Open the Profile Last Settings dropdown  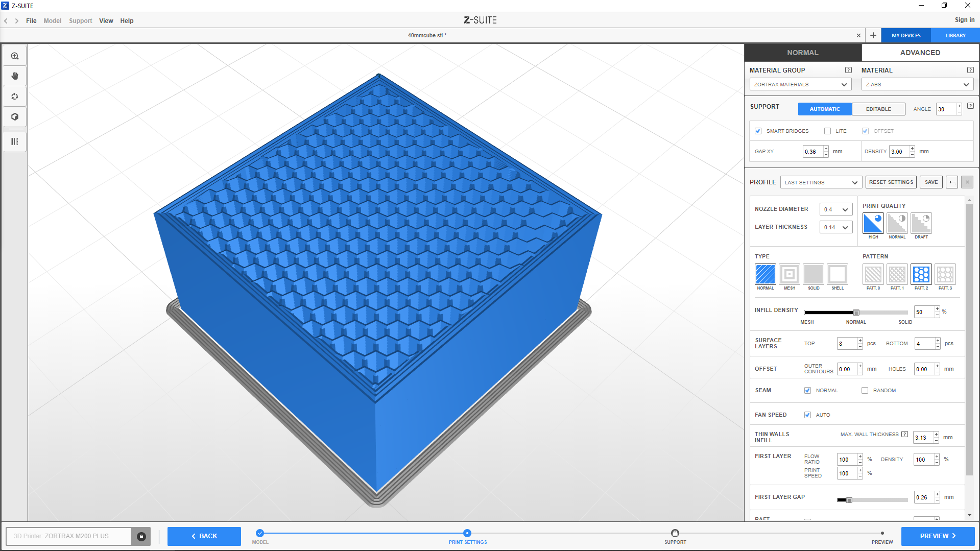tap(821, 183)
